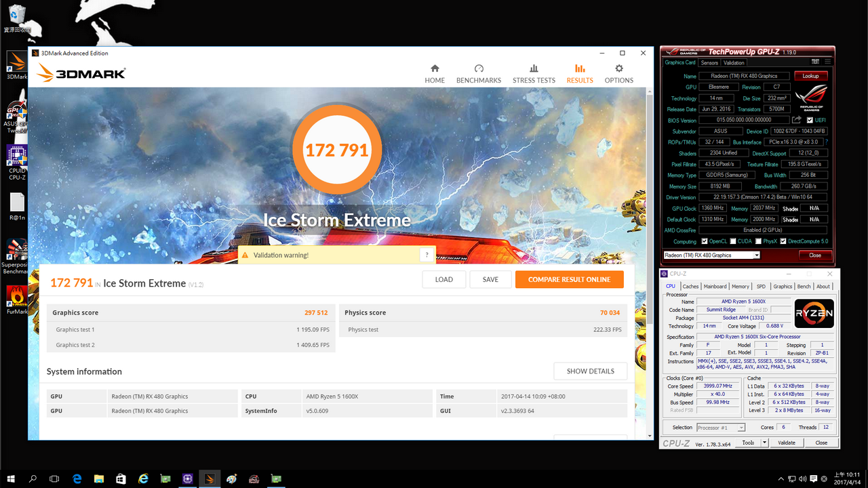Viewport: 868px width, 488px height.
Task: Click SHOW DETAILS for System information
Action: 591,371
